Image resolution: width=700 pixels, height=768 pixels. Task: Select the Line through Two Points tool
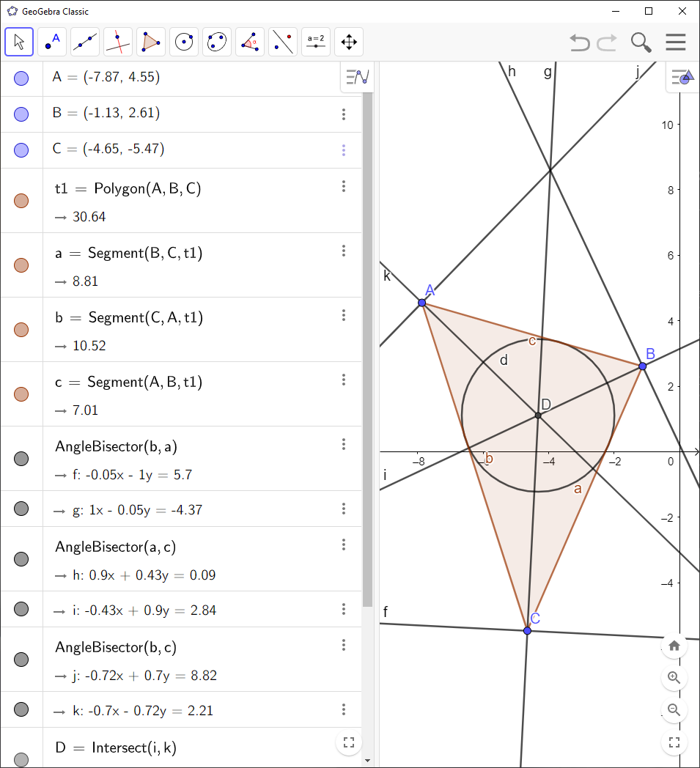(x=85, y=42)
